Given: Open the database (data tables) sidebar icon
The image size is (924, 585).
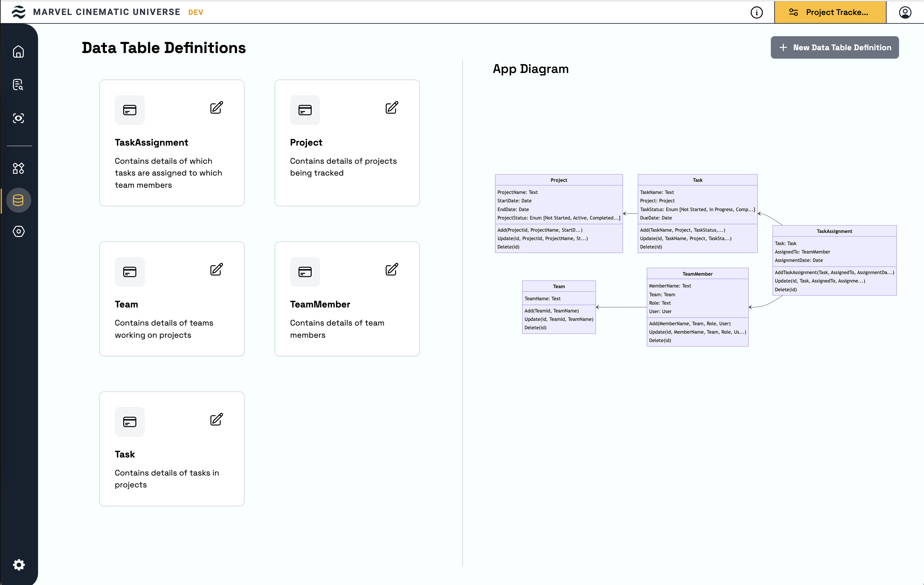Looking at the screenshot, I should [x=18, y=200].
